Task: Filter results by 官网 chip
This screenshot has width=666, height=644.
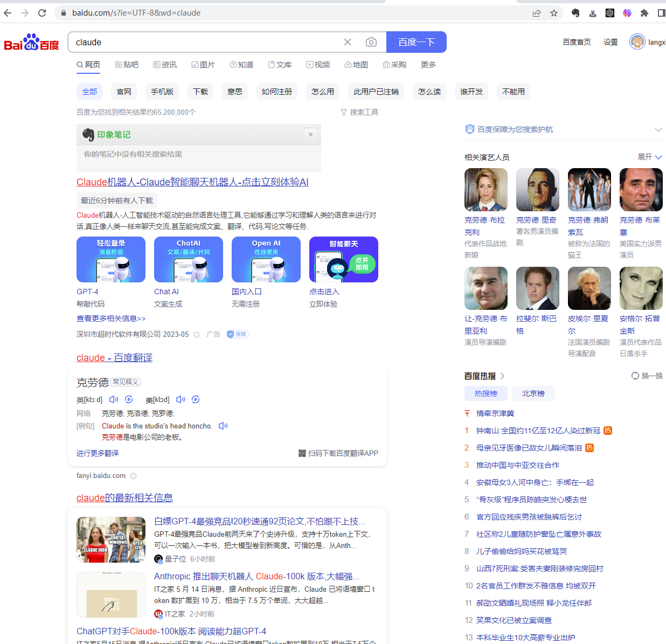Action: [x=124, y=92]
